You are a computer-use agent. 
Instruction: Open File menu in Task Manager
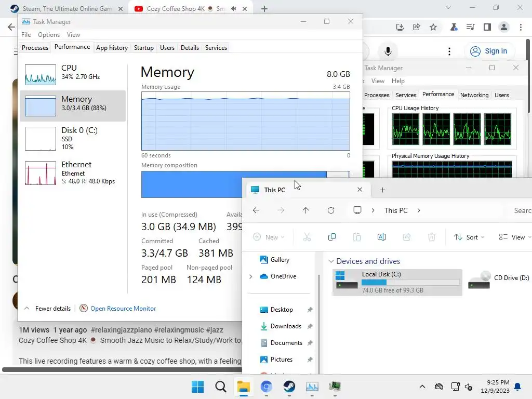pos(26,35)
